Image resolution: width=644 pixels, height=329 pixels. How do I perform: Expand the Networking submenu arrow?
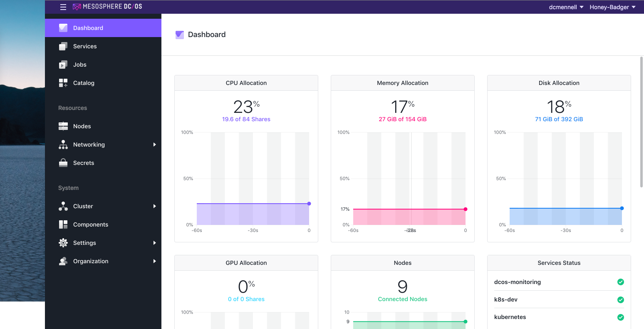[x=154, y=145]
